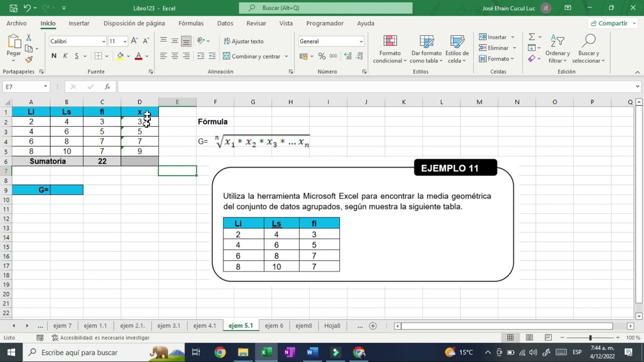The image size is (644, 362).
Task: Toggle Italic K formatting
Action: pyautogui.click(x=65, y=56)
